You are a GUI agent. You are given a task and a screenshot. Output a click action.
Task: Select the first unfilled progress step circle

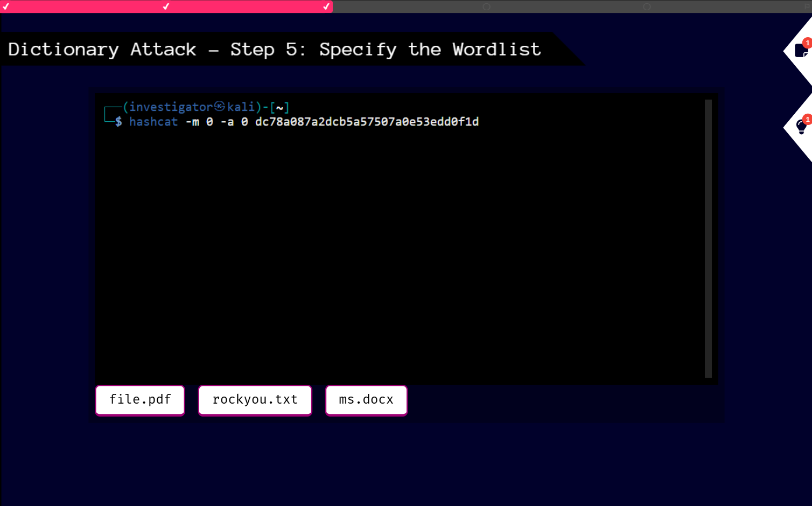pos(486,6)
